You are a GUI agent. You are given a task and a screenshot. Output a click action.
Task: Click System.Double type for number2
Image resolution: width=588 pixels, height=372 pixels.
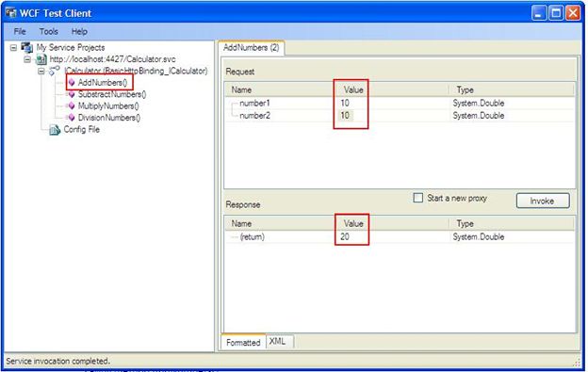click(x=478, y=116)
